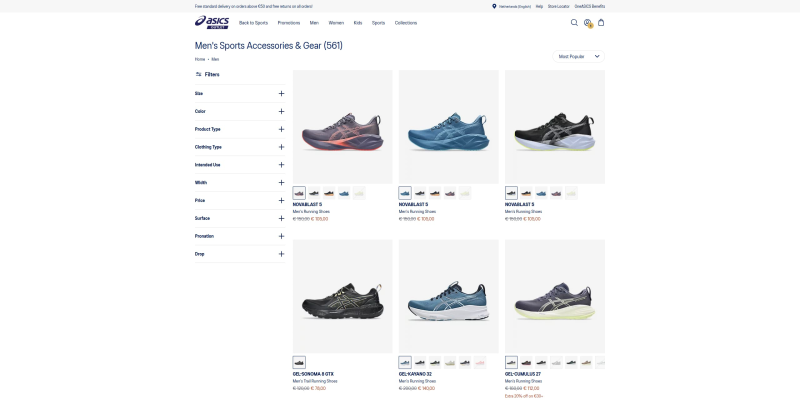This screenshot has width=800, height=400.
Task: Expand the Price filter
Action: (240, 201)
